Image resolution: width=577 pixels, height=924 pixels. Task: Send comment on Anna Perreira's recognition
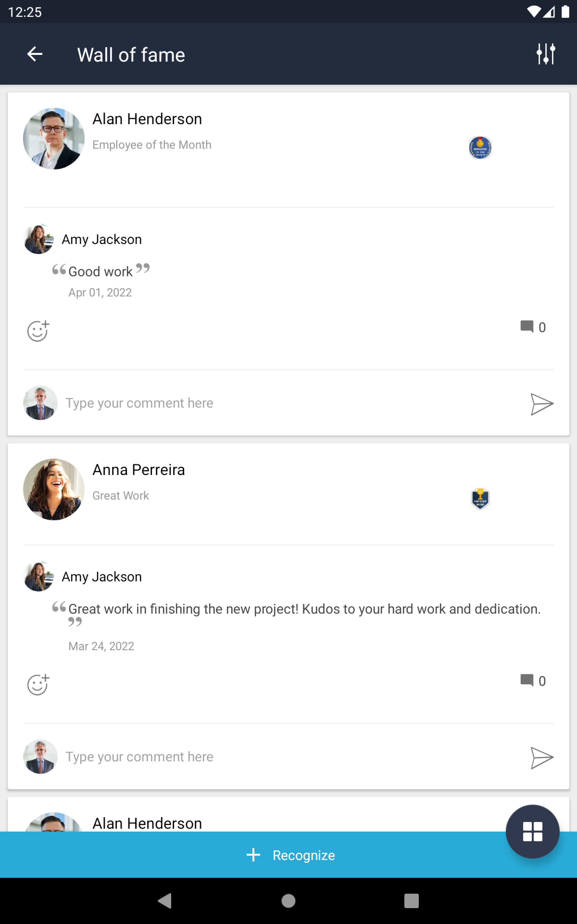[x=541, y=757]
